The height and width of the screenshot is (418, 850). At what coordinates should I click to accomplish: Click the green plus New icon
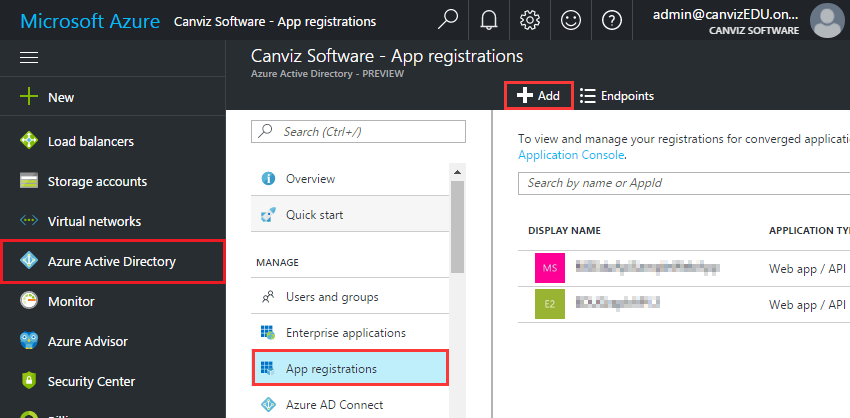(29, 98)
